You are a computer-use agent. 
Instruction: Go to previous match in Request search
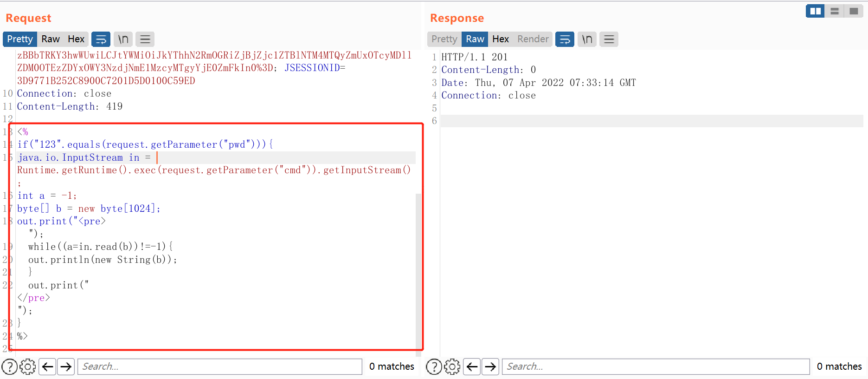tap(48, 367)
